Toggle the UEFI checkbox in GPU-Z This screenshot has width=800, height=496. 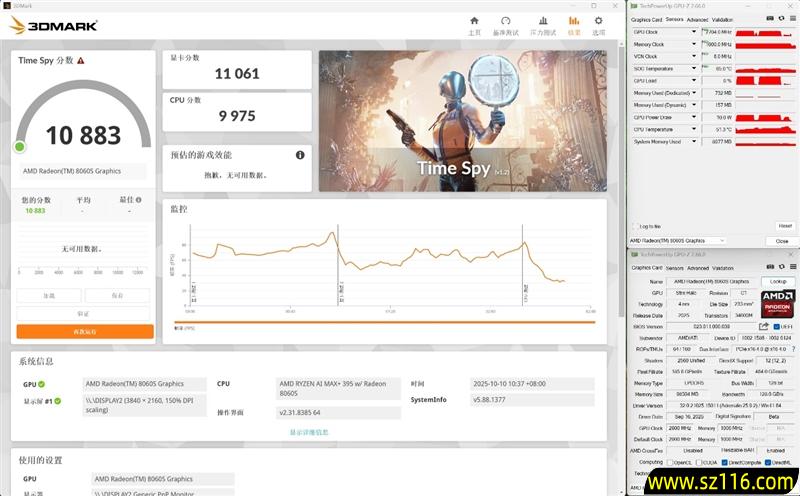click(777, 326)
